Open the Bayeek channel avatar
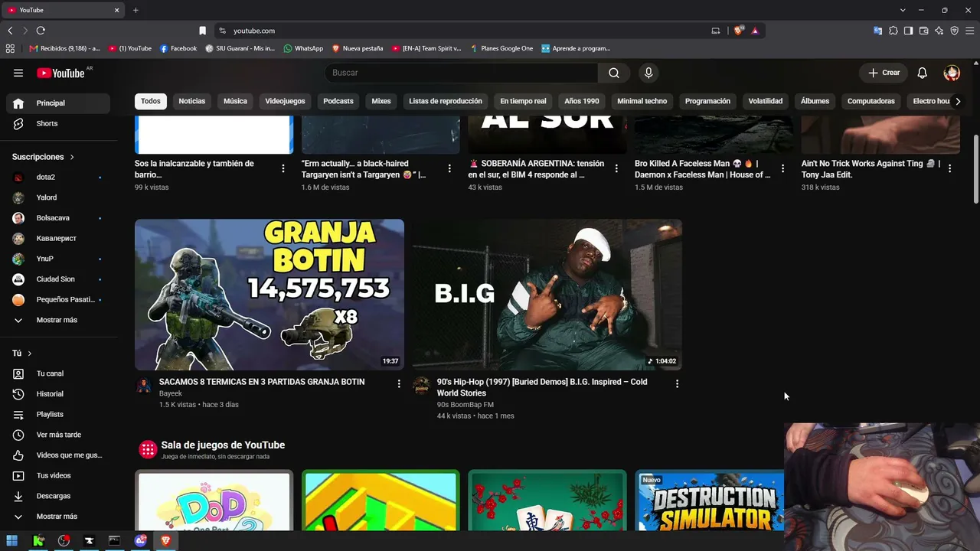Viewport: 980px width, 551px height. point(143,385)
